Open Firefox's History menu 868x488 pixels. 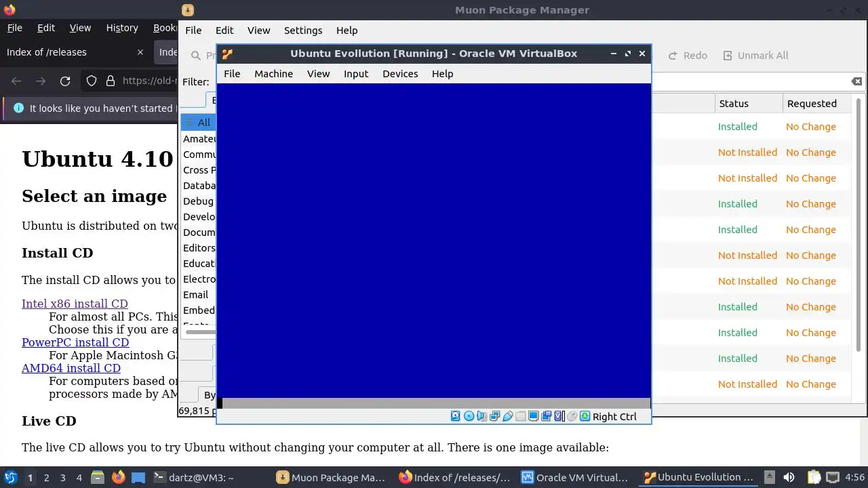click(x=122, y=28)
